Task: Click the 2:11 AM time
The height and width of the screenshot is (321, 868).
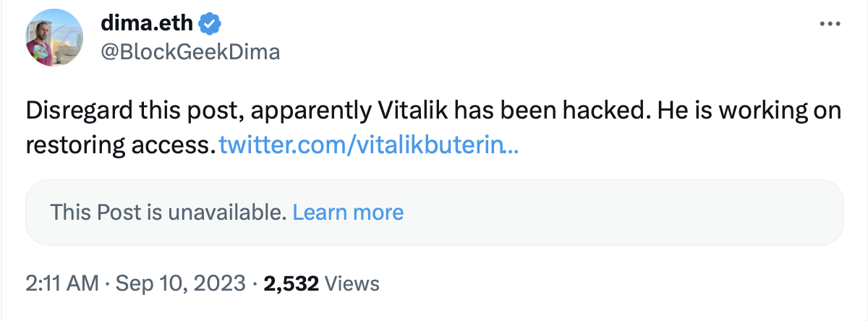Action: pyautogui.click(x=61, y=283)
